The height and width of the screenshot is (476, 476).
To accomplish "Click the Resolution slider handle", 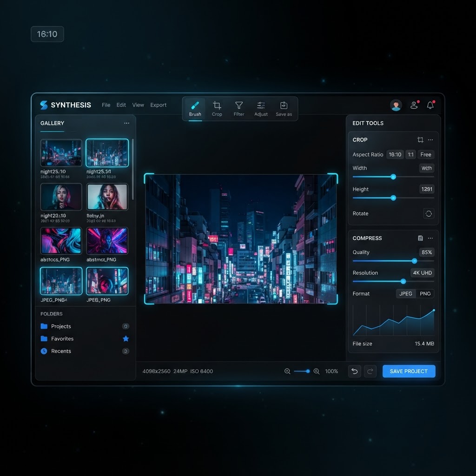I will [x=403, y=281].
